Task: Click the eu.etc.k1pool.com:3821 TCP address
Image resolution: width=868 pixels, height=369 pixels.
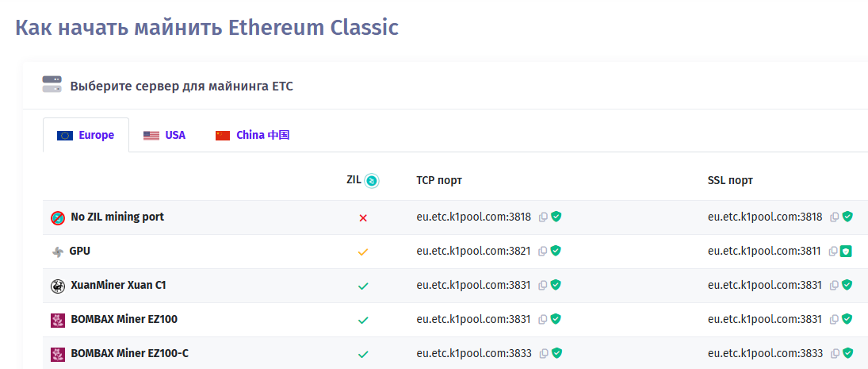Action: click(x=473, y=251)
